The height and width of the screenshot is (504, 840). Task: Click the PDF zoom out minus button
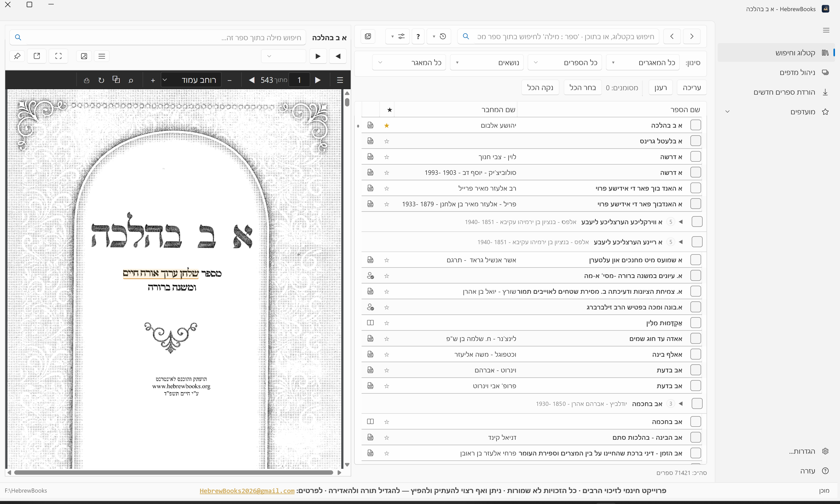coord(229,80)
